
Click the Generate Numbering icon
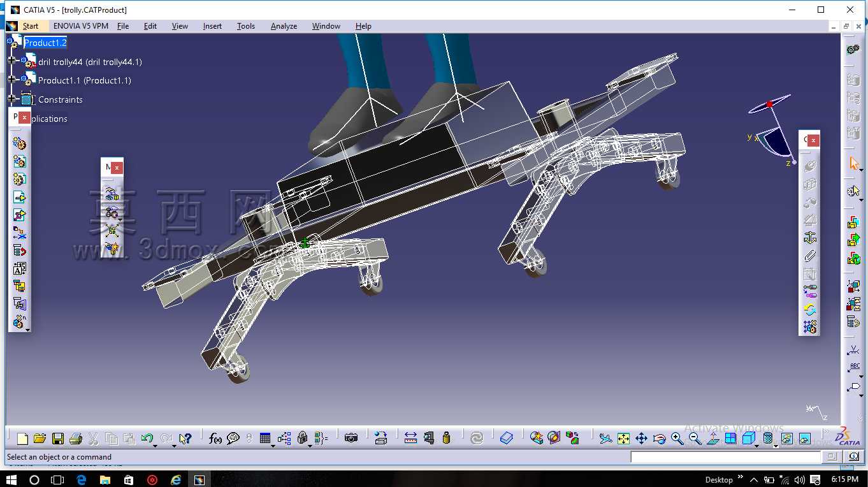coord(20,269)
